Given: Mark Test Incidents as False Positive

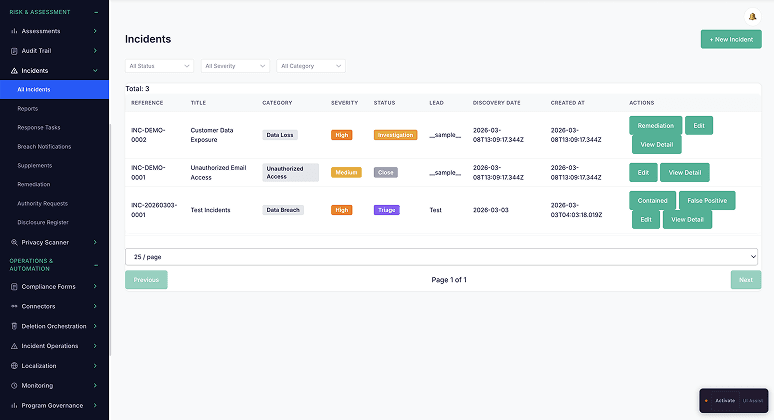Looking at the screenshot, I should pos(707,200).
